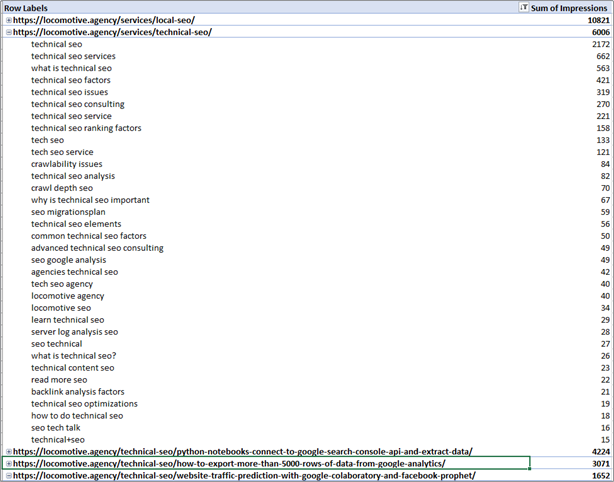This screenshot has width=614, height=482.
Task: Select the 'backlink analysis factors' row label
Action: (77, 392)
